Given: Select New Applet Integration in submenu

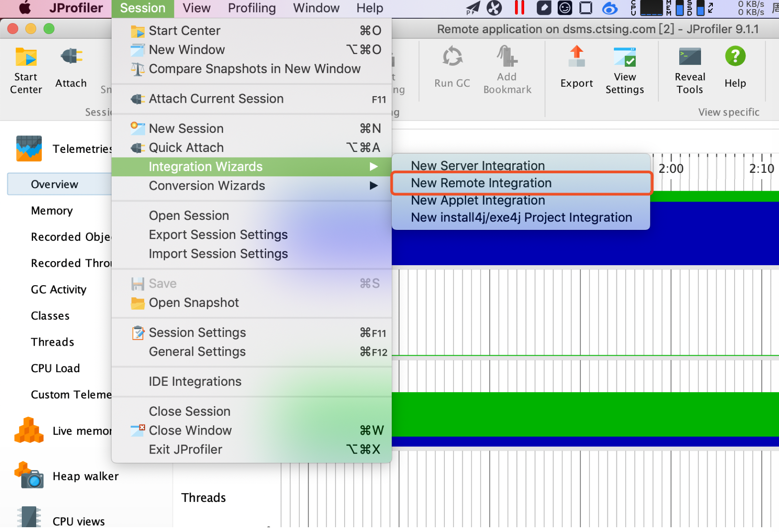Looking at the screenshot, I should 521,200.
